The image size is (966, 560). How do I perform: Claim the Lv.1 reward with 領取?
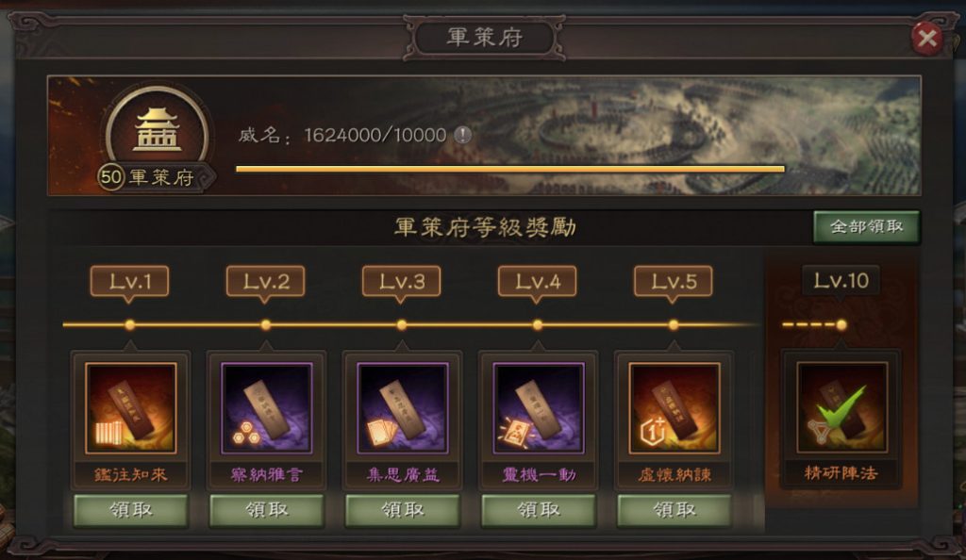point(130,510)
